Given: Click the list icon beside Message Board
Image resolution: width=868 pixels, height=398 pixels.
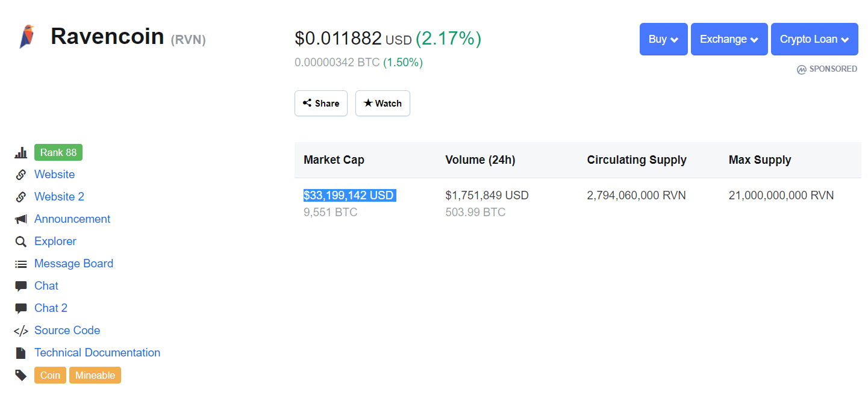Looking at the screenshot, I should point(21,264).
